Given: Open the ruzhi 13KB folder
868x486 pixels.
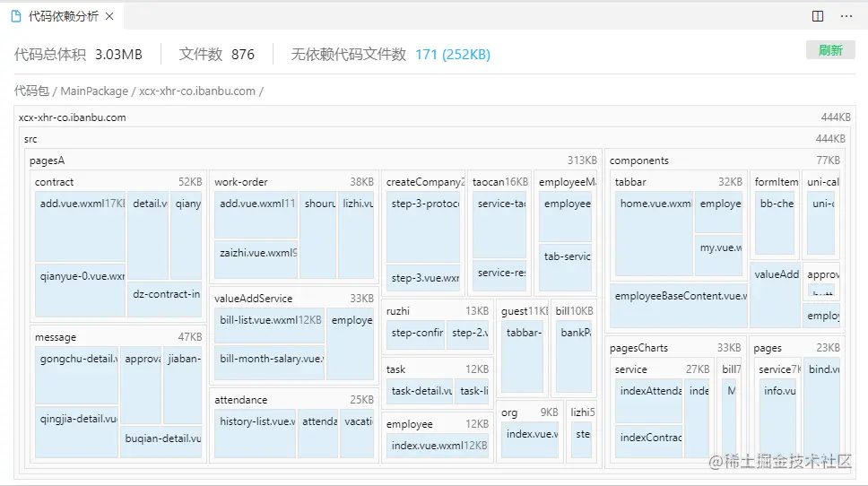Looking at the screenshot, I should 438,310.
